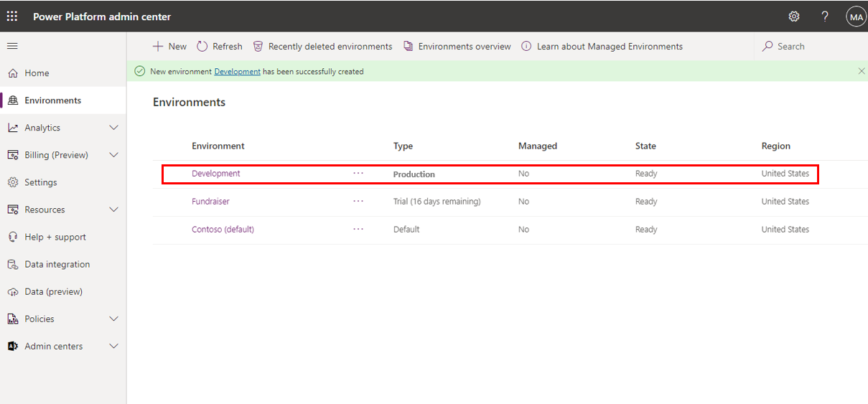Screen dimensions: 868x404
Task: Click "Trial (16 days remaining)" cell
Action: 437,202
